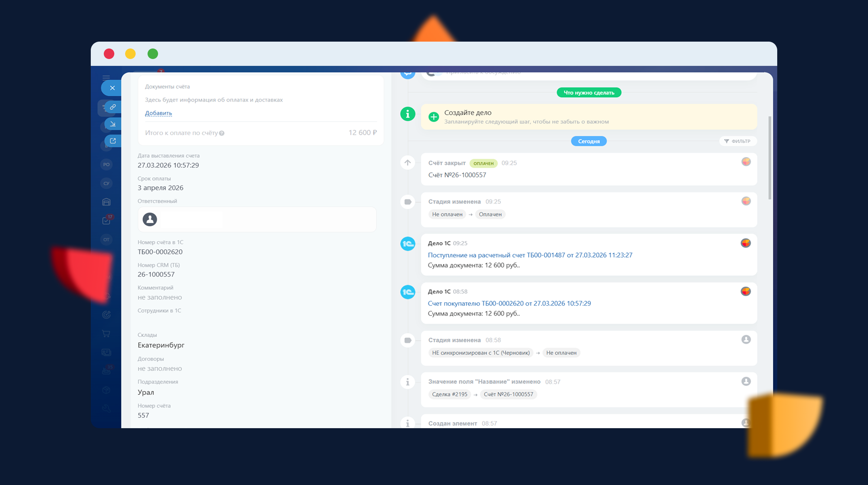Click the copy link icon
Screen dimensions: 868x485
[113, 107]
